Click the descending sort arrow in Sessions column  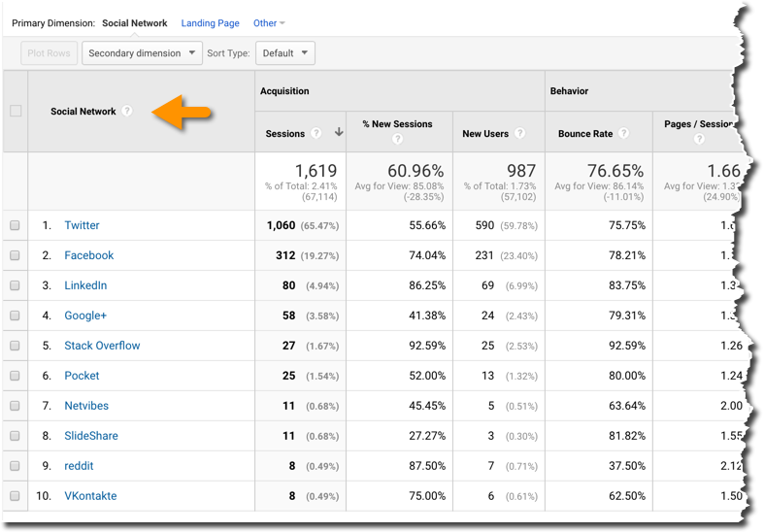[x=339, y=133]
